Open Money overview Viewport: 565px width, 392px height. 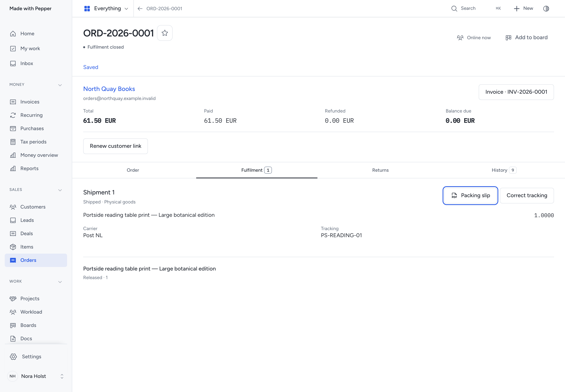[x=36, y=155]
